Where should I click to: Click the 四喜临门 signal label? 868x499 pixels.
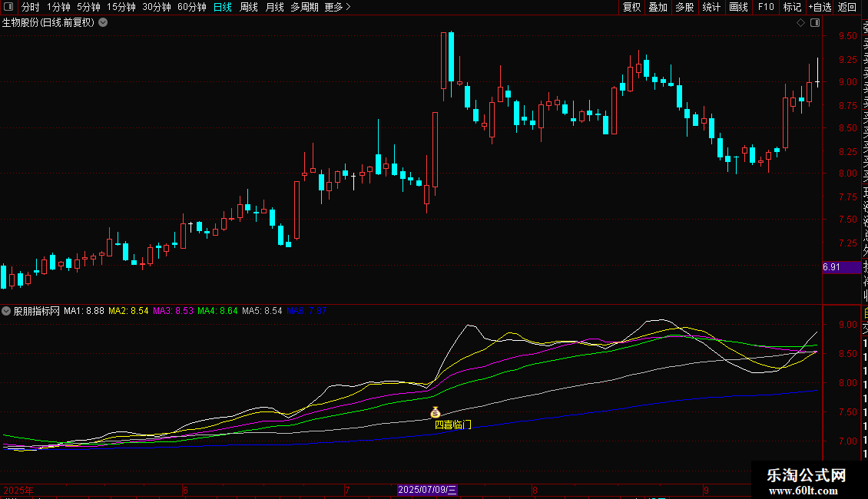click(x=453, y=425)
